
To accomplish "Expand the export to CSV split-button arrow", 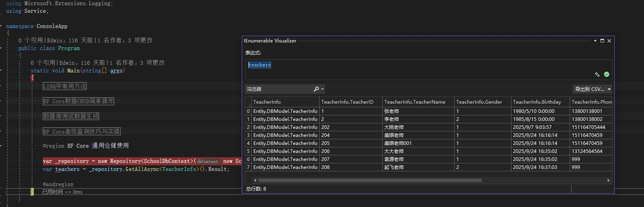I will point(609,89).
